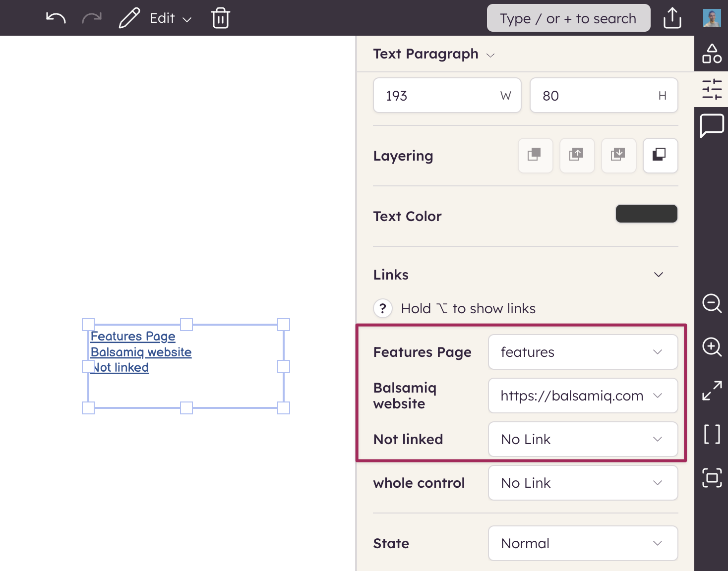Click the share/export icon
728x571 pixels.
[x=672, y=18]
